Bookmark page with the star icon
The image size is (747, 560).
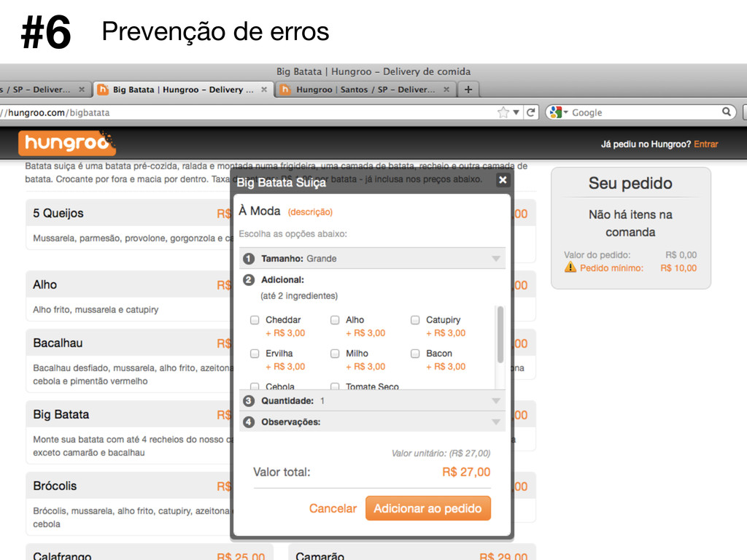click(x=503, y=112)
